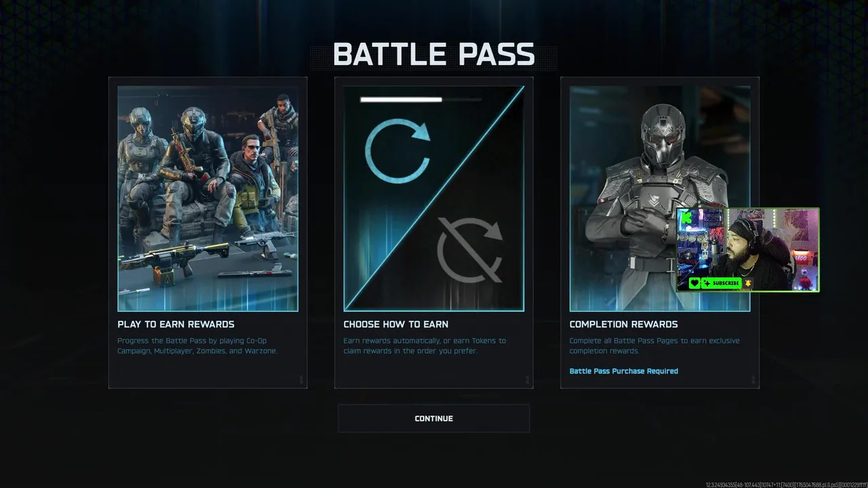Click the Continue button

coord(434,418)
